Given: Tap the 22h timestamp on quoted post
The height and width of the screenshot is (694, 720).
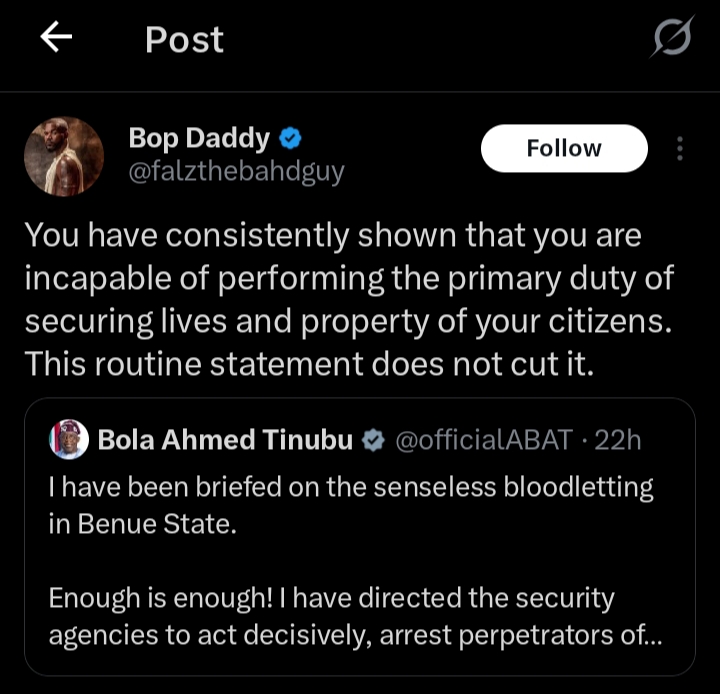Looking at the screenshot, I should [618, 440].
